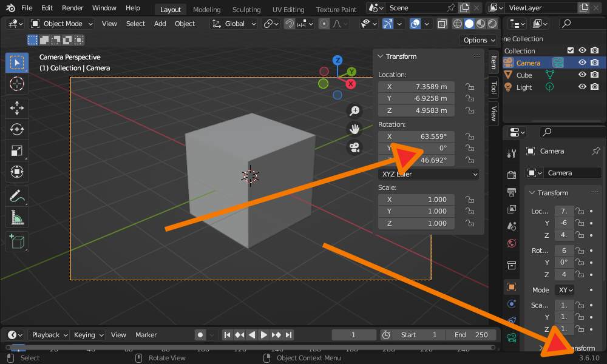Open the Physics Properties tab
This screenshot has height=364, width=607.
512,320
